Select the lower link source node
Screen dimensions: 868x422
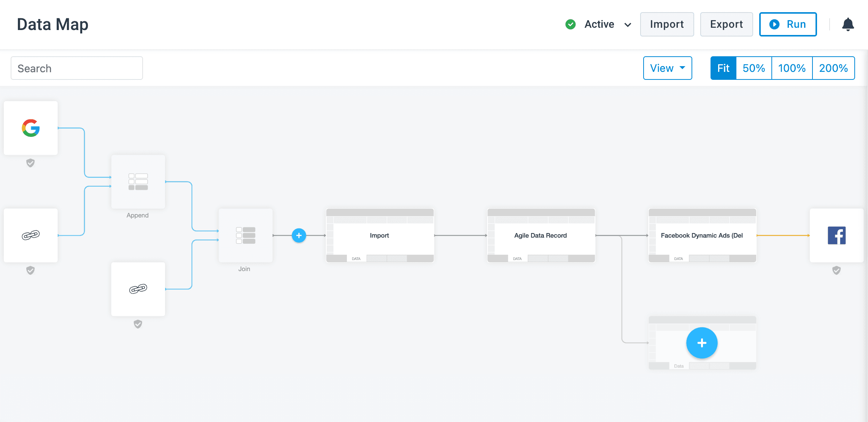coord(138,289)
